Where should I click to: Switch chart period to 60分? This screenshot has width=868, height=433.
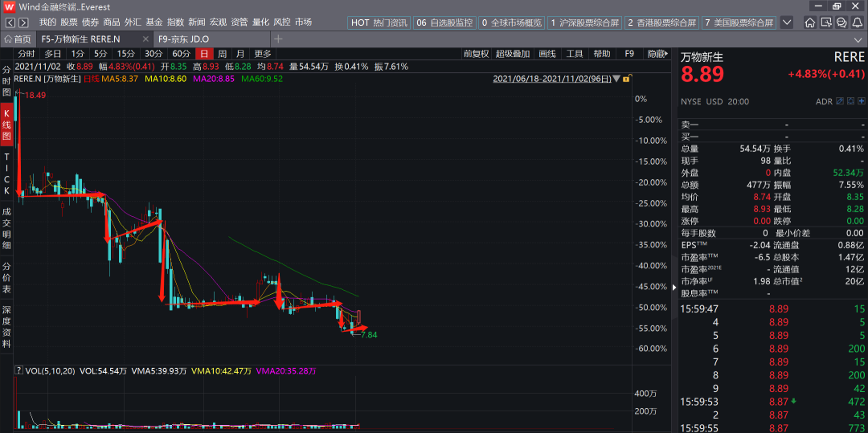point(182,54)
